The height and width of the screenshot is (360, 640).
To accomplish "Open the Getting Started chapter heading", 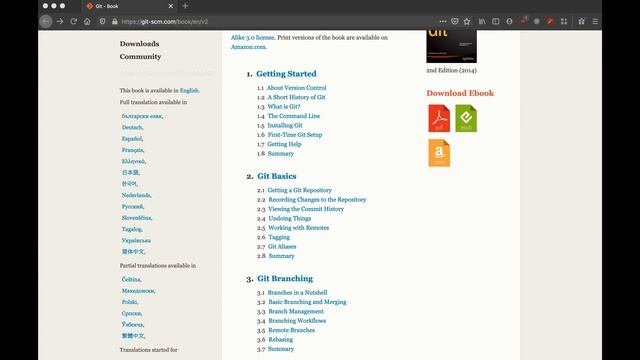I will 286,74.
